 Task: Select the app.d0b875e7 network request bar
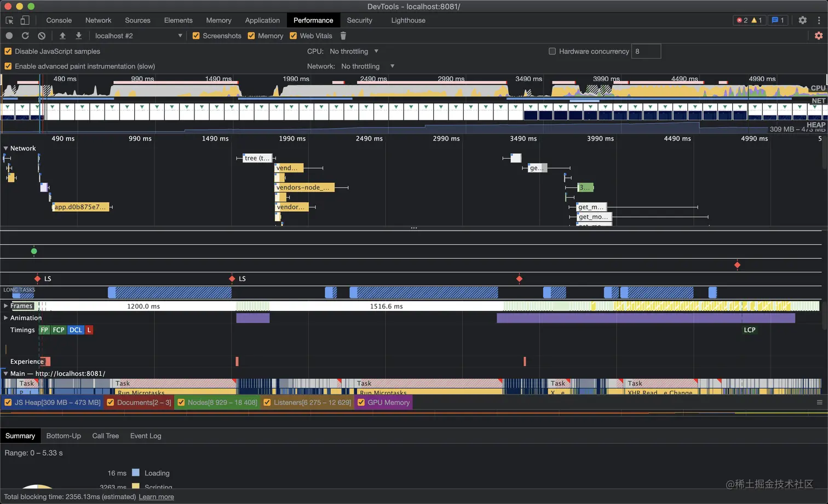coord(81,207)
